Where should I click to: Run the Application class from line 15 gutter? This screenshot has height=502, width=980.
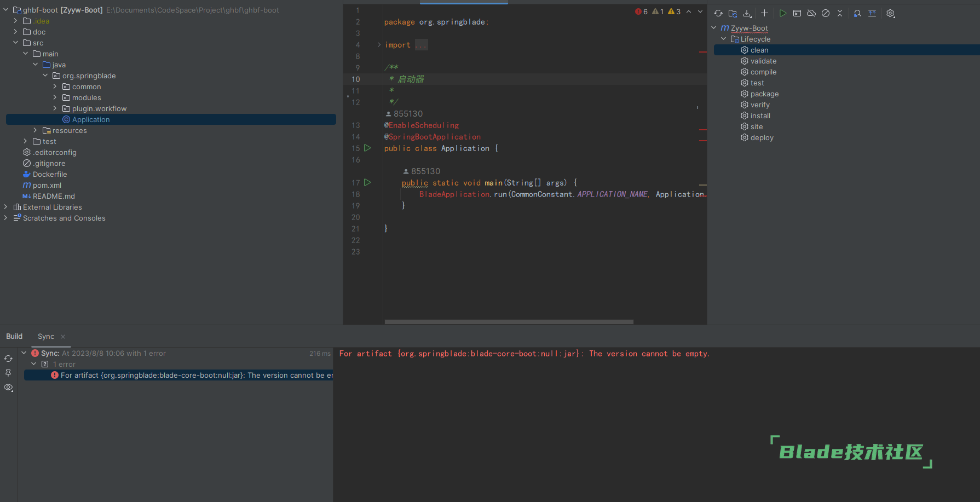tap(367, 148)
